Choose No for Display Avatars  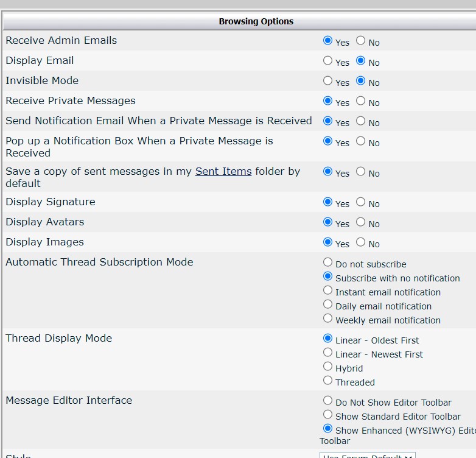(x=361, y=222)
